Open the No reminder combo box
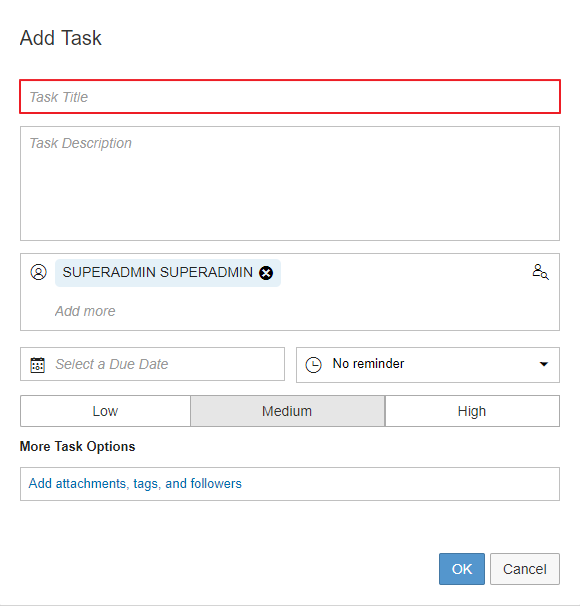 click(428, 365)
